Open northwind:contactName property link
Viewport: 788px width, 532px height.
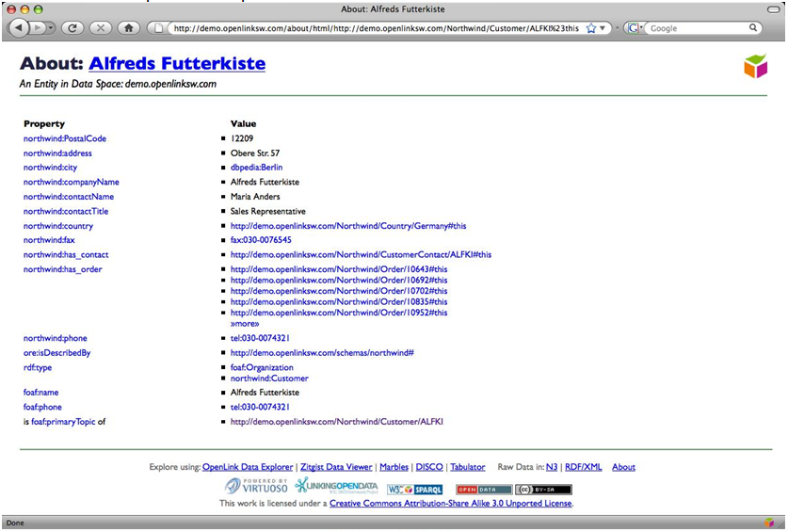tap(69, 196)
